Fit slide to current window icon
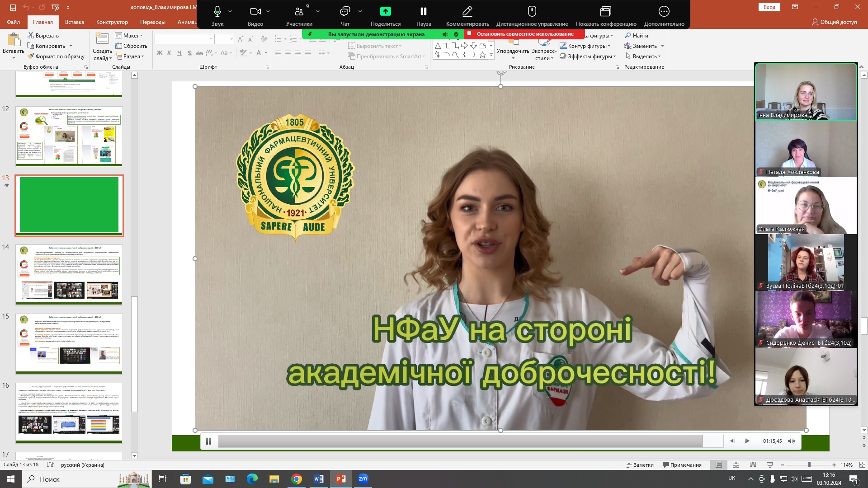 (862, 465)
